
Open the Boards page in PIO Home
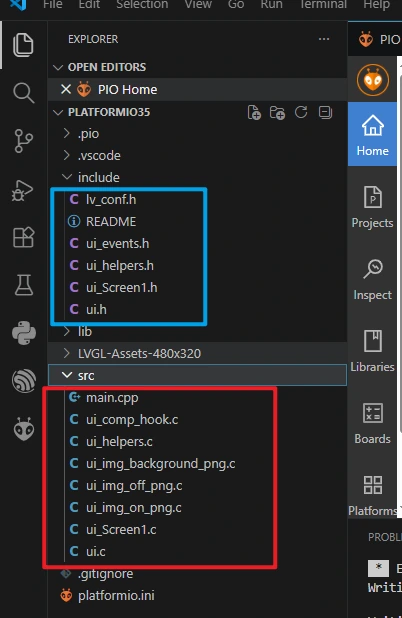point(372,423)
